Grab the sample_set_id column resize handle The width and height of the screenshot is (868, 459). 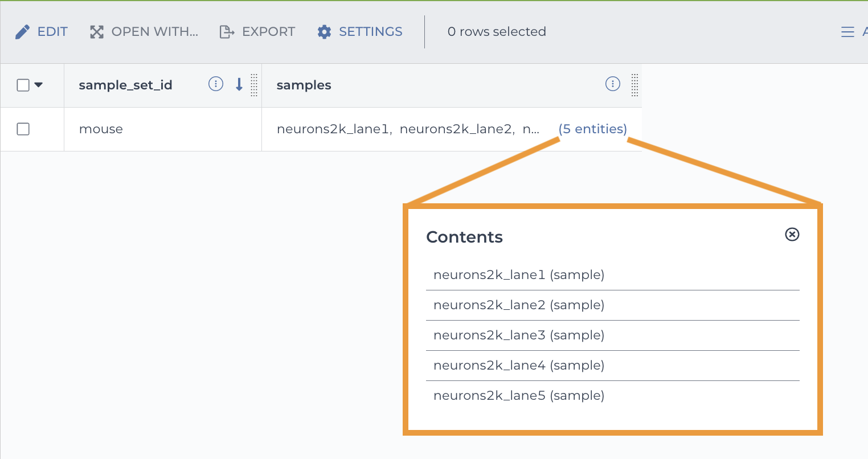coord(254,85)
